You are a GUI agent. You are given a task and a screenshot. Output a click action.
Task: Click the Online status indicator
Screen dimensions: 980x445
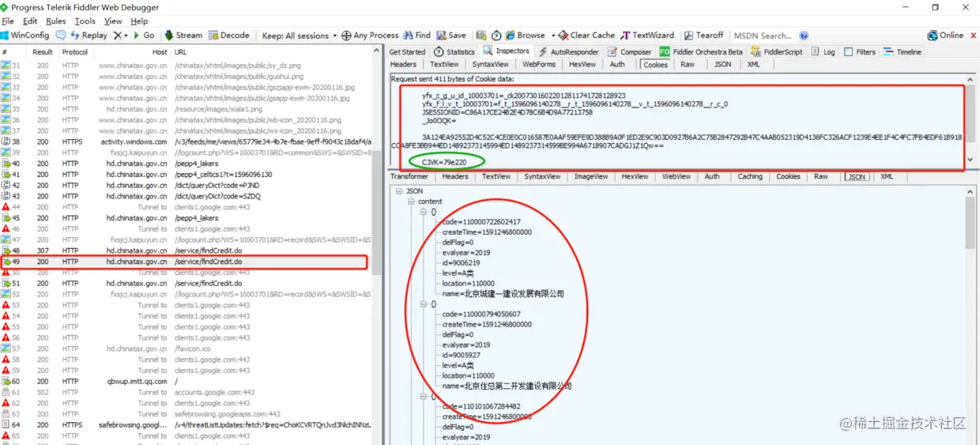click(x=945, y=36)
